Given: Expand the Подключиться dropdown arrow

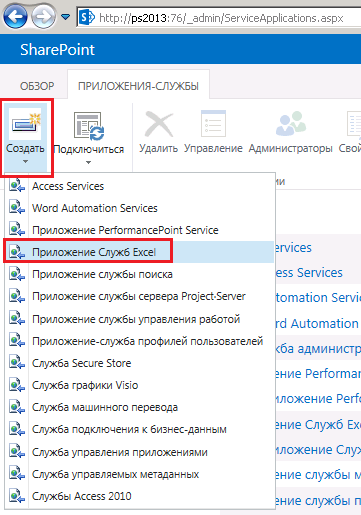Looking at the screenshot, I should click(x=88, y=163).
